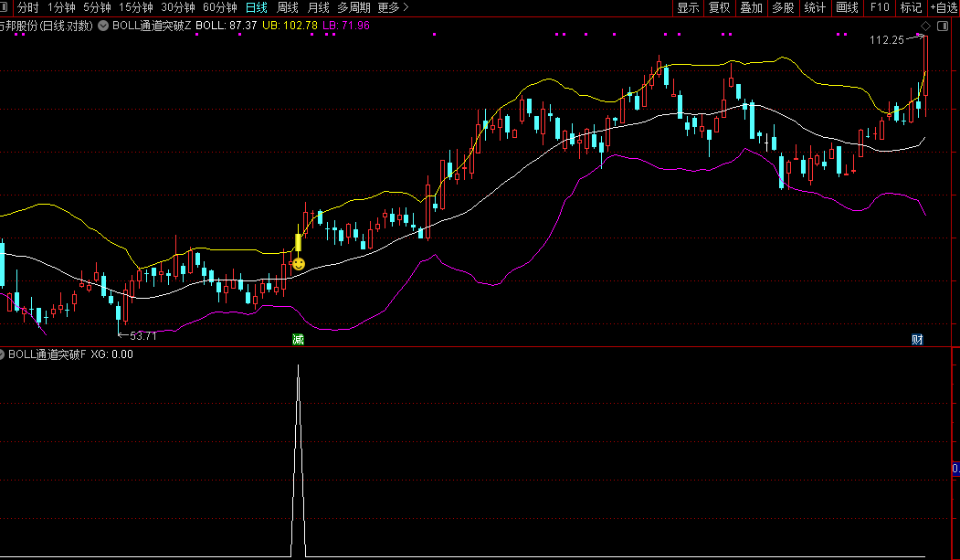This screenshot has width=960, height=560.
Task: Select the 60分钟 period tab
Action: (220, 7)
